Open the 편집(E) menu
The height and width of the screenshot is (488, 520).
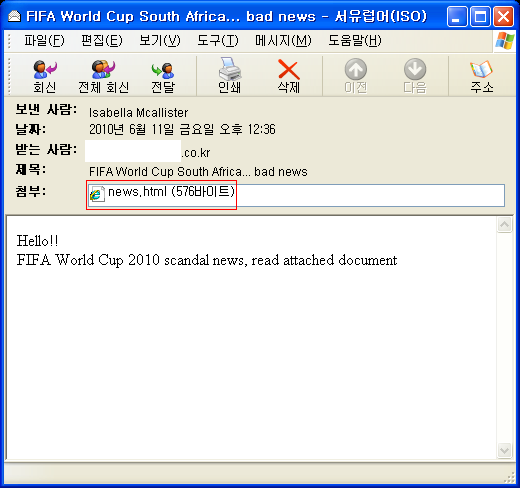[x=102, y=41]
